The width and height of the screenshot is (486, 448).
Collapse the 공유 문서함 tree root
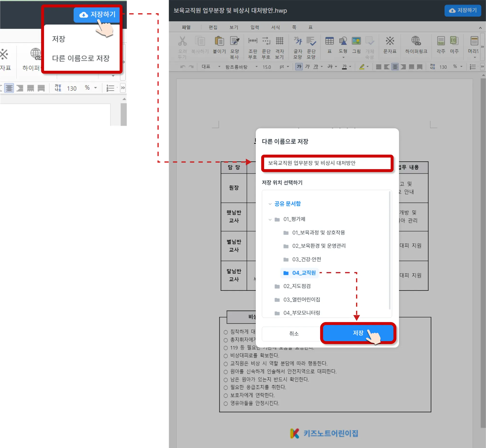point(270,204)
